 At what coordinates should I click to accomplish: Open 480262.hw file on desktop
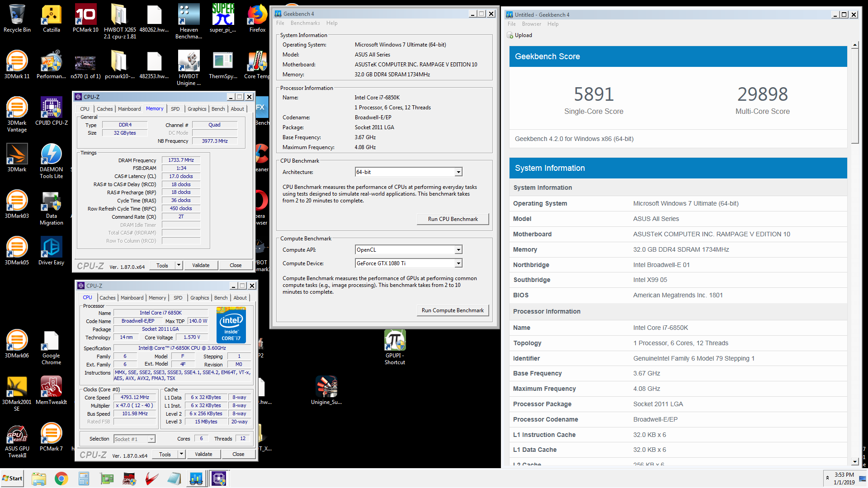point(154,19)
